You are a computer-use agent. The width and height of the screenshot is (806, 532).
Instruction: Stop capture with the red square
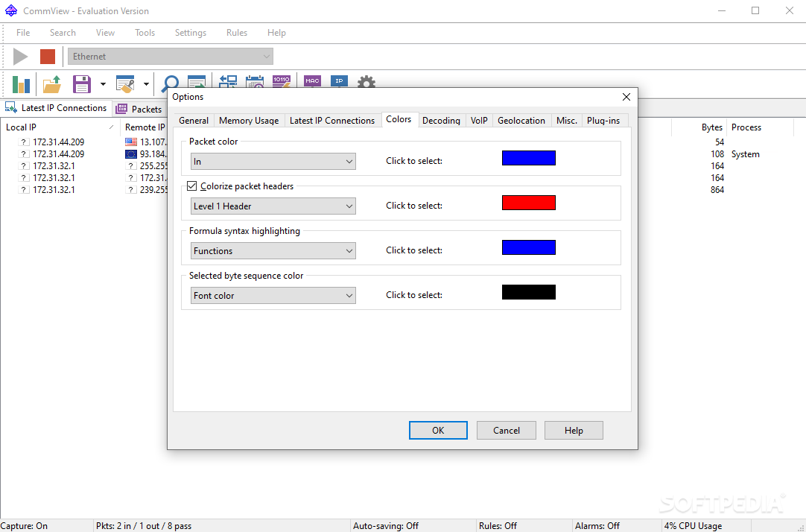(x=48, y=57)
